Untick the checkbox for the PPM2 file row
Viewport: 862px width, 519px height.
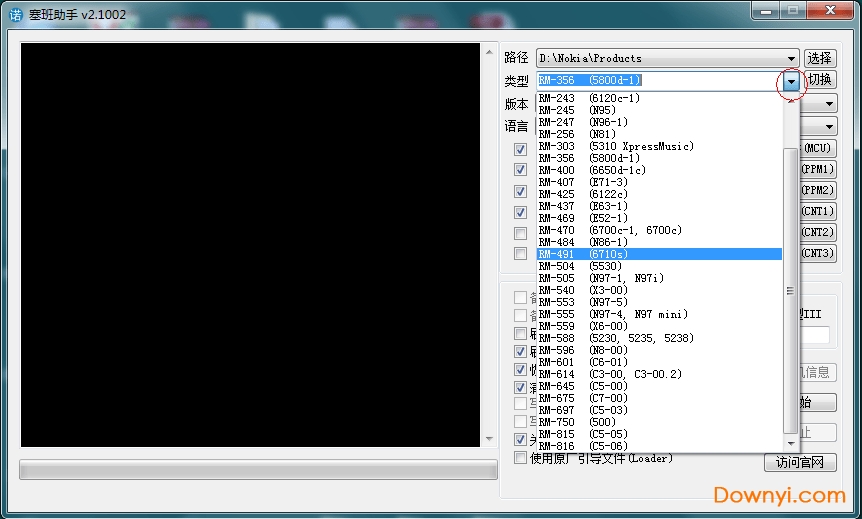[x=520, y=191]
